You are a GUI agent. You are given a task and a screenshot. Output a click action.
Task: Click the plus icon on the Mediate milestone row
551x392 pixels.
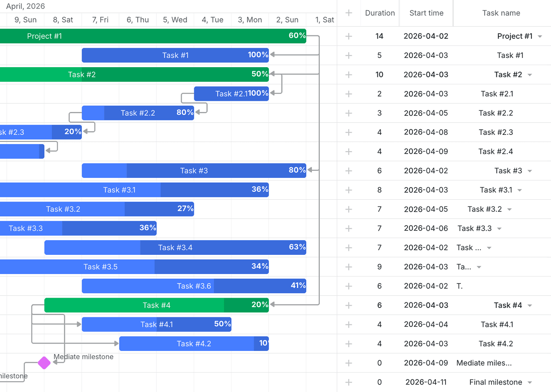coord(349,363)
